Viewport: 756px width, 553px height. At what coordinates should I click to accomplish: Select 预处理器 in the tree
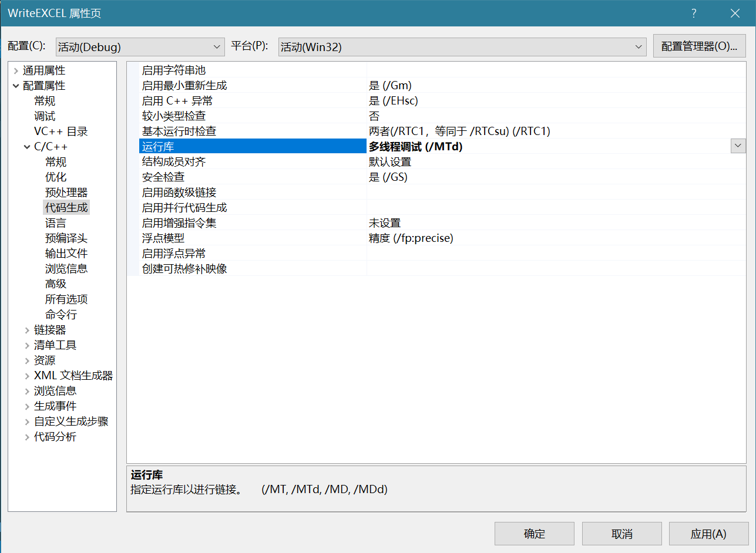click(66, 193)
